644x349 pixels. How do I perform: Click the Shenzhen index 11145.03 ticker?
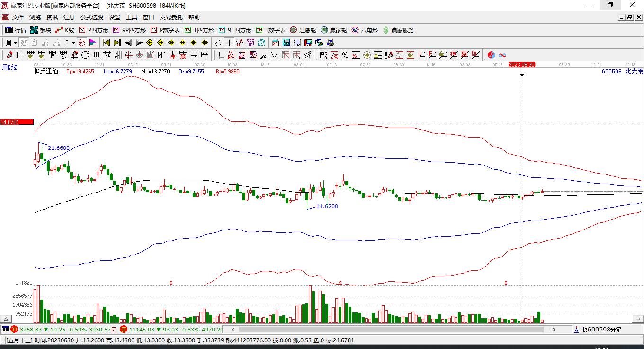142,329
